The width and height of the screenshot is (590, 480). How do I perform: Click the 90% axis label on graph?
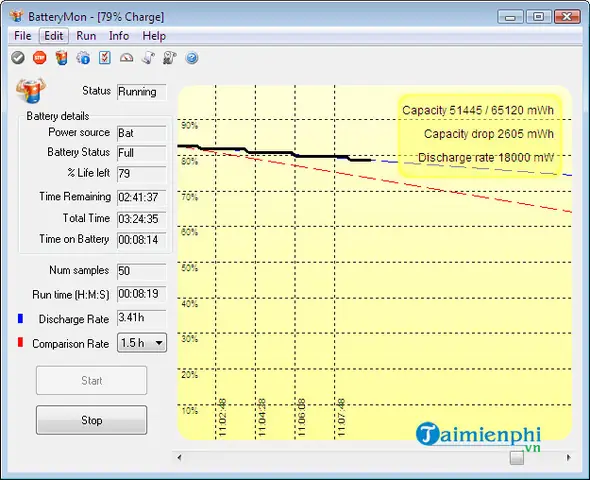point(189,125)
